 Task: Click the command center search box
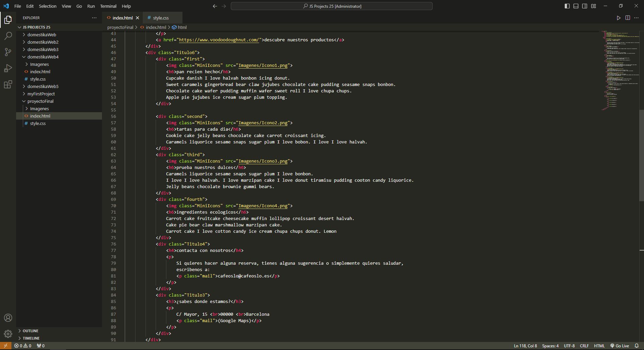pyautogui.click(x=331, y=6)
